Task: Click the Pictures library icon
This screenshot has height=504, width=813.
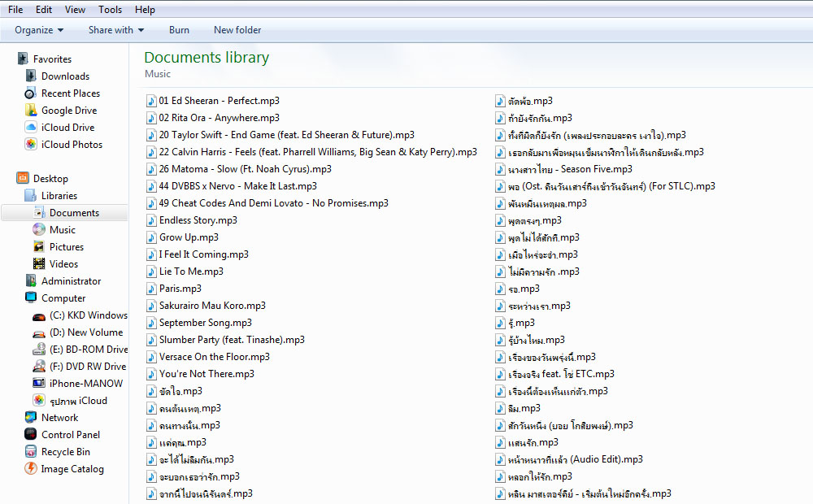Action: (x=39, y=247)
